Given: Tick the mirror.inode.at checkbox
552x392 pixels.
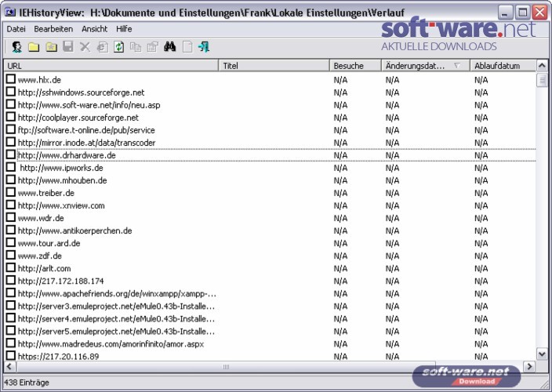Looking at the screenshot, I should [11, 142].
